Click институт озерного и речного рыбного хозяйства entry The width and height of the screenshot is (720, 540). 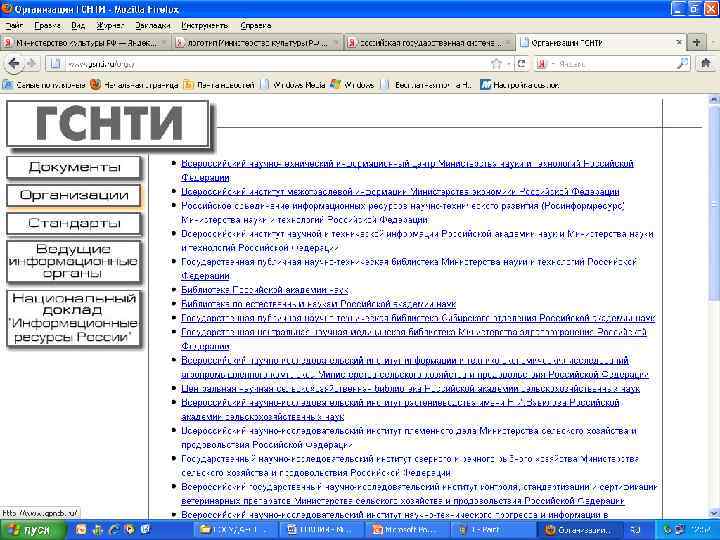coord(410,466)
